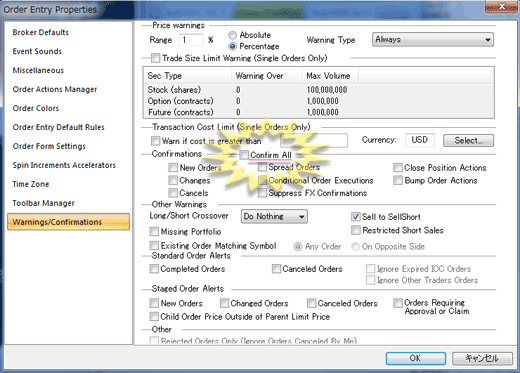
Task: Enable Completed Orders alert
Action: pos(154,269)
